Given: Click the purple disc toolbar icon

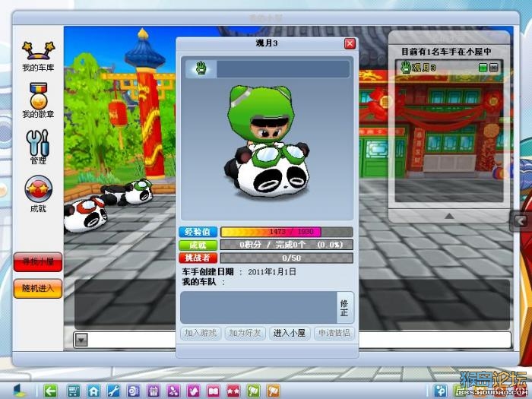Looking at the screenshot, I should click(x=133, y=391).
